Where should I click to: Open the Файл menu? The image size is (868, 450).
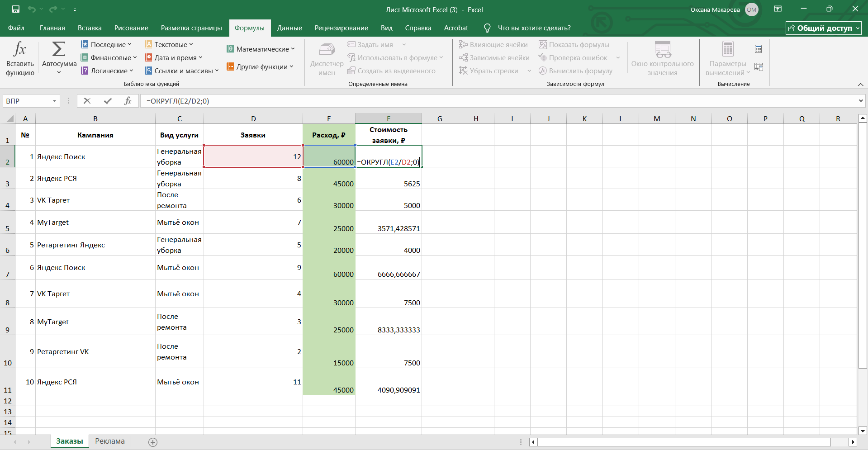(x=16, y=28)
